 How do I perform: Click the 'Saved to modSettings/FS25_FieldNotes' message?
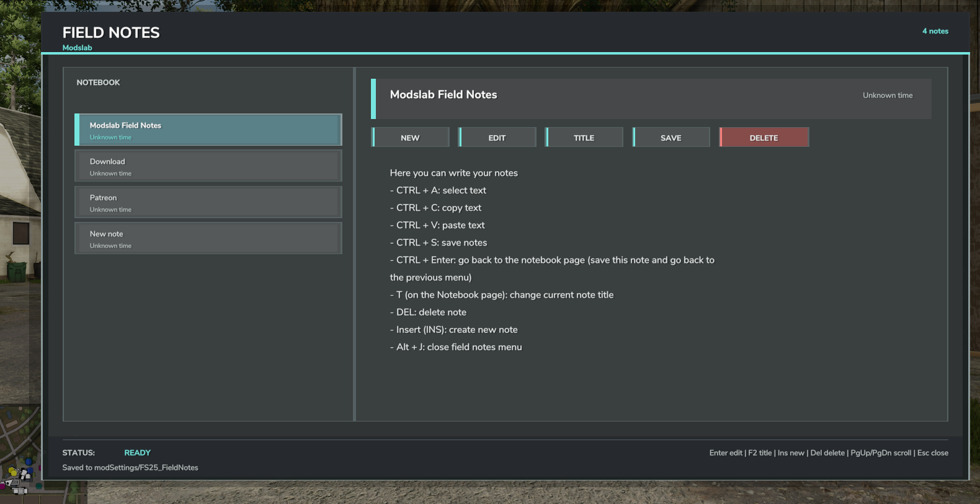click(130, 467)
